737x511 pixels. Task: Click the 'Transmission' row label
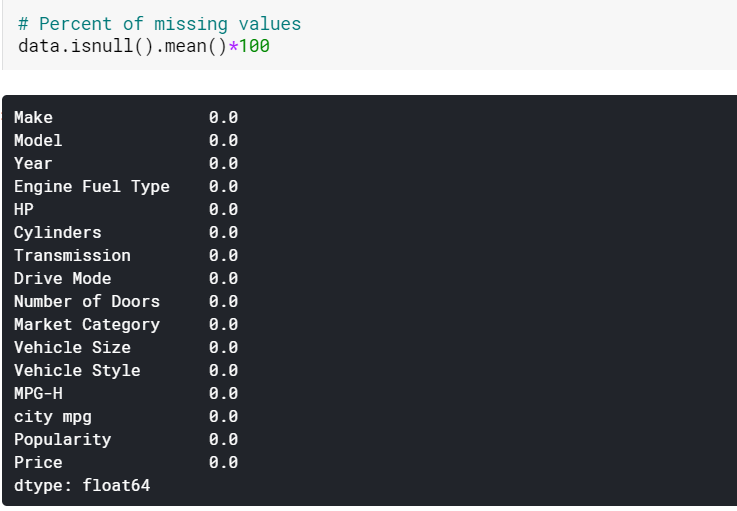point(72,256)
